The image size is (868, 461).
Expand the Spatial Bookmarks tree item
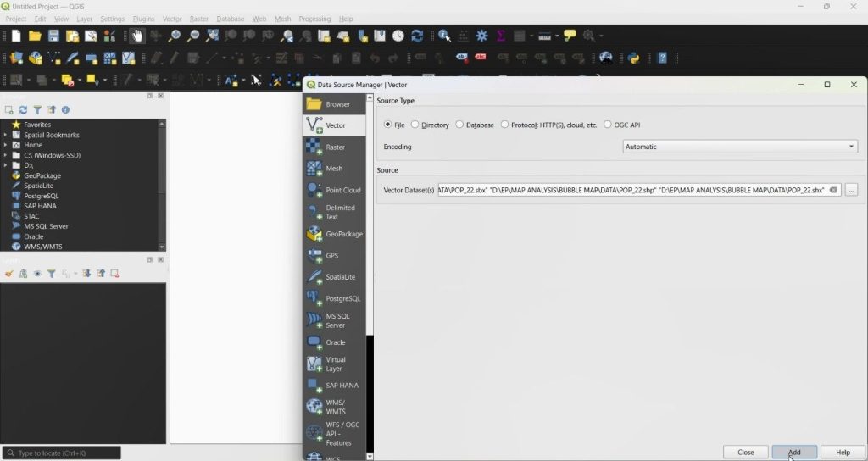coord(6,135)
